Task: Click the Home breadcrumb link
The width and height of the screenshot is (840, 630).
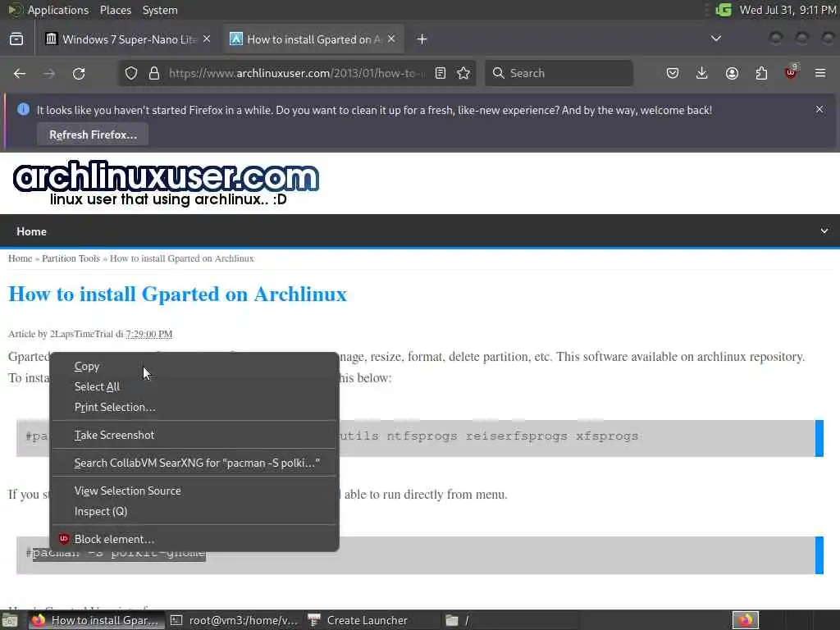Action: (21, 258)
